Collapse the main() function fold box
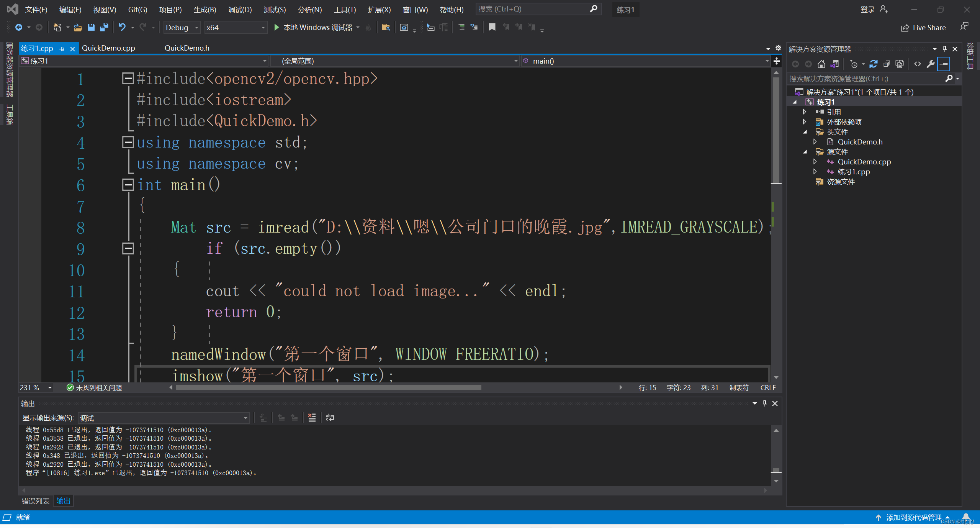 point(128,185)
